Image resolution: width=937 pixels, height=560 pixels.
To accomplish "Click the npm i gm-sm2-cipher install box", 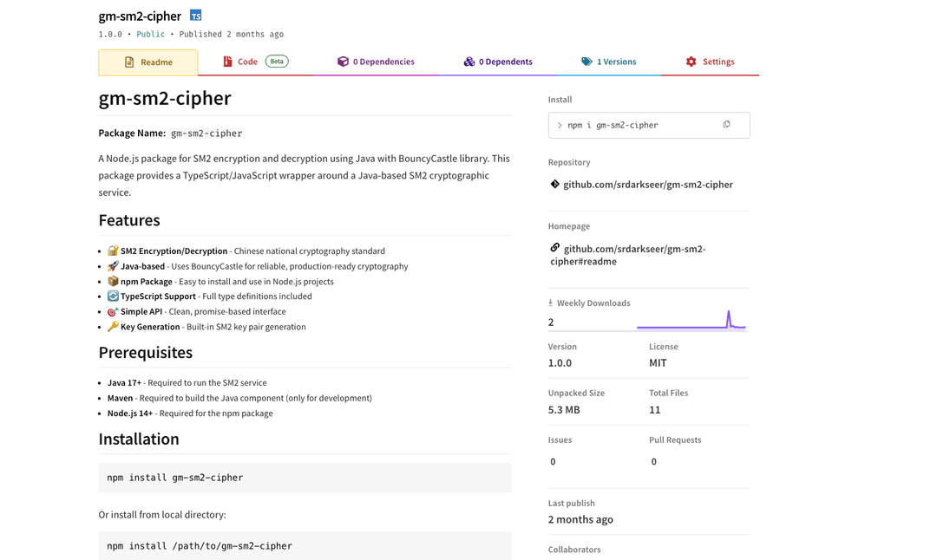I will pyautogui.click(x=638, y=126).
